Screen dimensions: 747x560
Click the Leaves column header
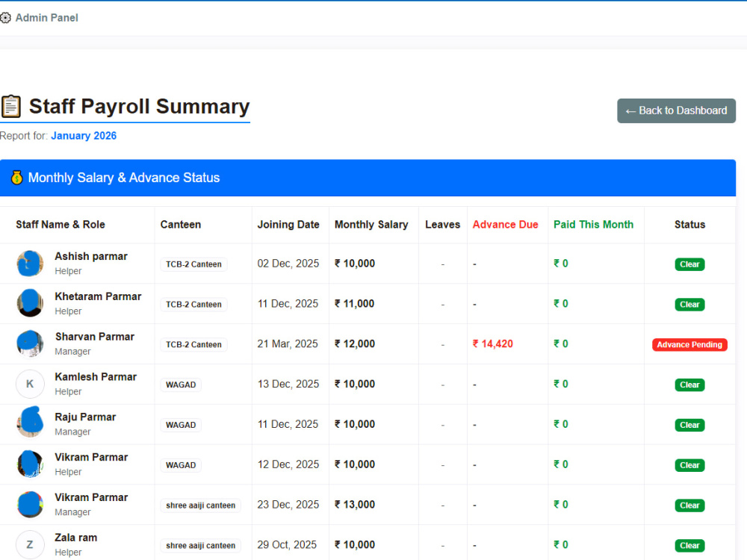[442, 225]
